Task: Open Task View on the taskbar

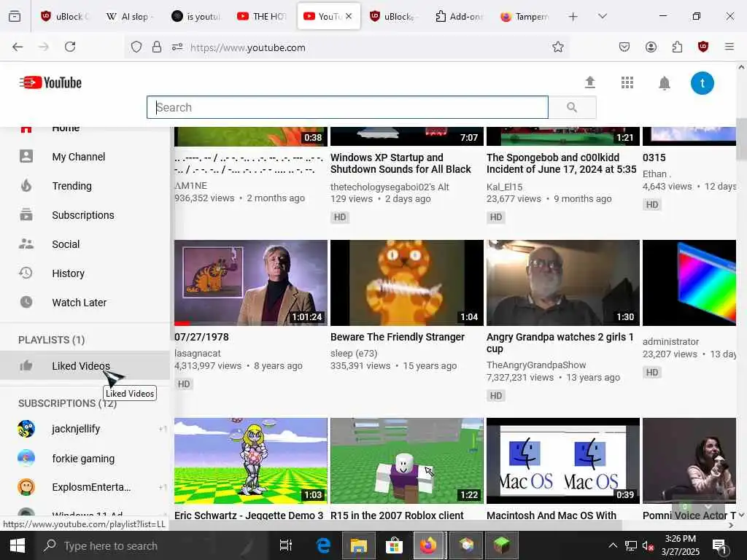Action: (285, 545)
